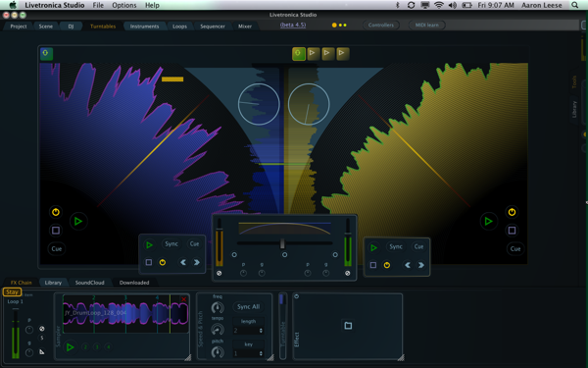Play from the right mini transport panel
Viewport: 588px width, 368px height.
coord(373,247)
